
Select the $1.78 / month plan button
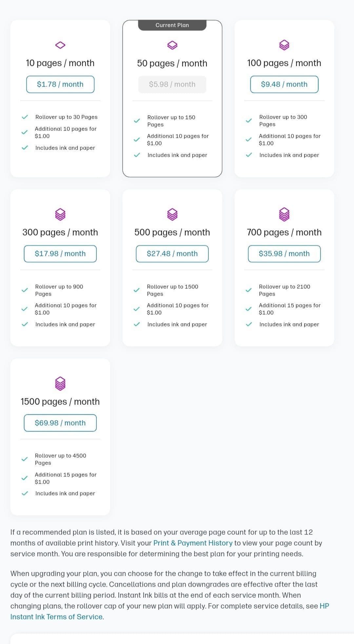(60, 84)
